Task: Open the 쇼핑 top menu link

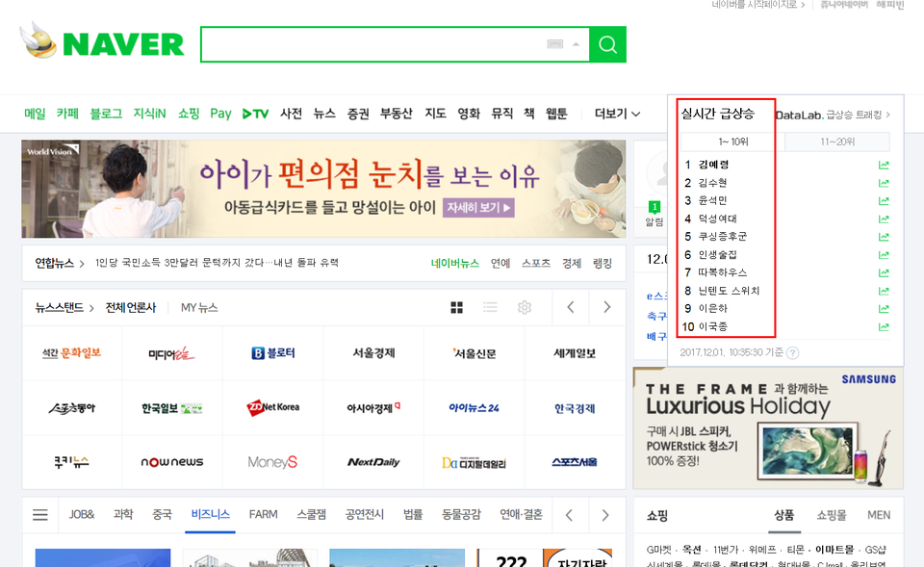Action: pos(189,114)
